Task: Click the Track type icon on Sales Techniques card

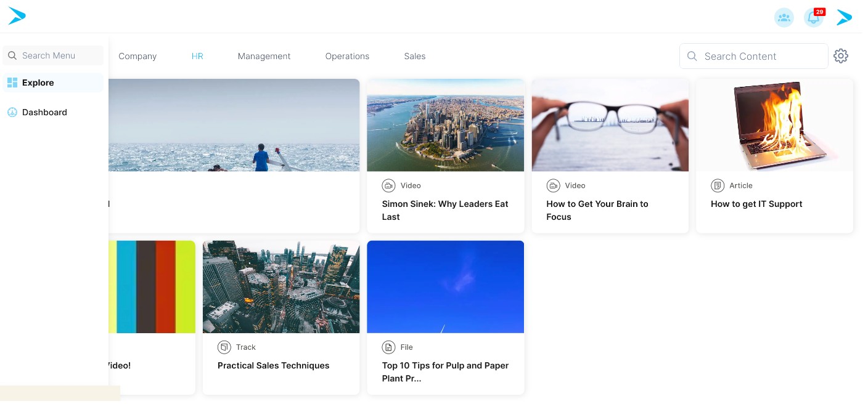Action: click(x=224, y=347)
